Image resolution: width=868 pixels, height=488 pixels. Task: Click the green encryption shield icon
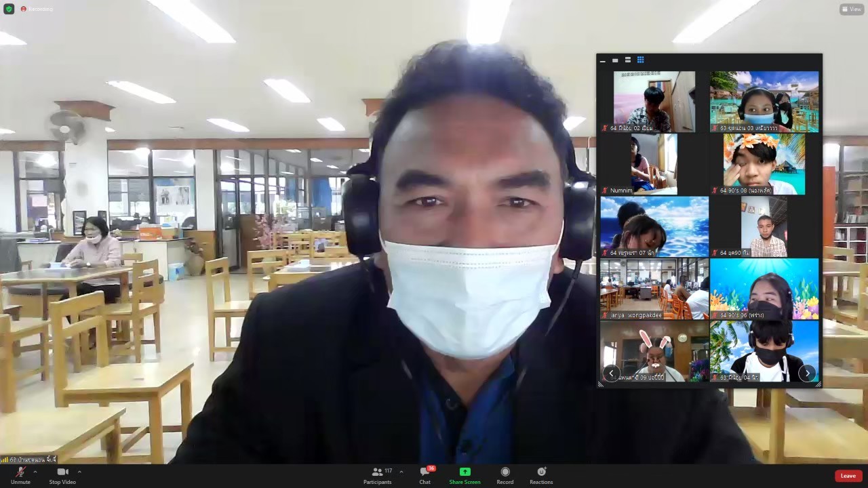tap(9, 9)
